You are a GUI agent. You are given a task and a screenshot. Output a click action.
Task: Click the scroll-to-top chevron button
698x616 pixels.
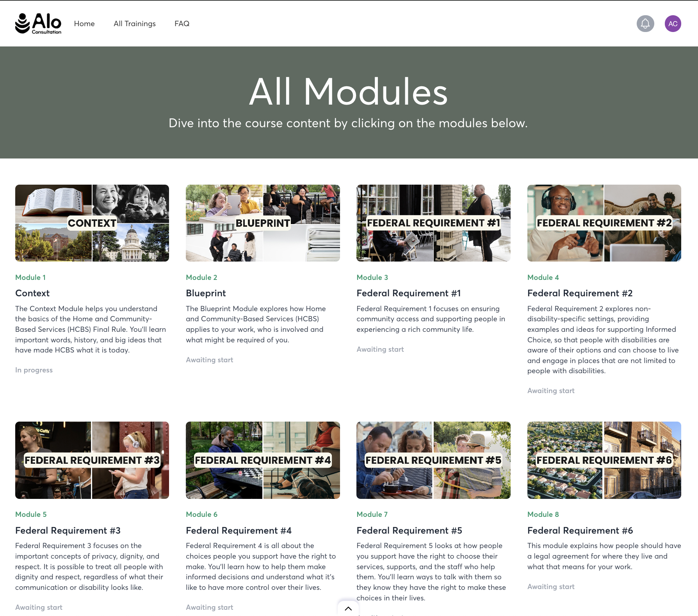pyautogui.click(x=348, y=608)
